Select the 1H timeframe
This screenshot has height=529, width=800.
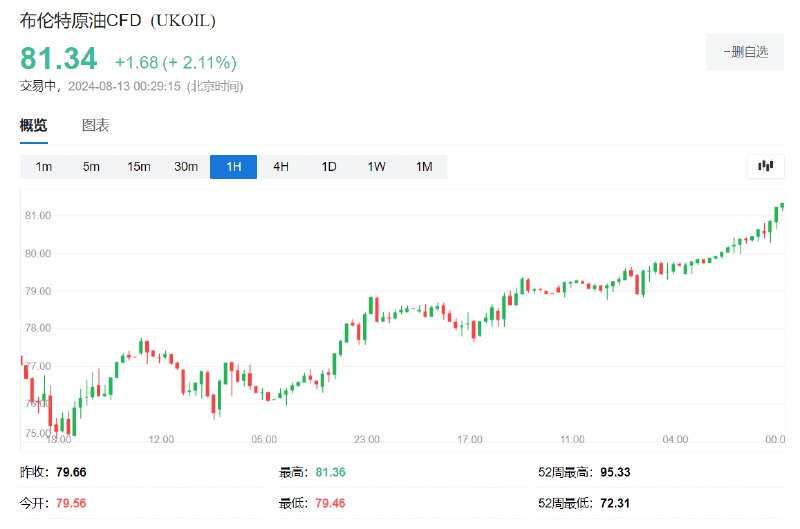coord(234,167)
